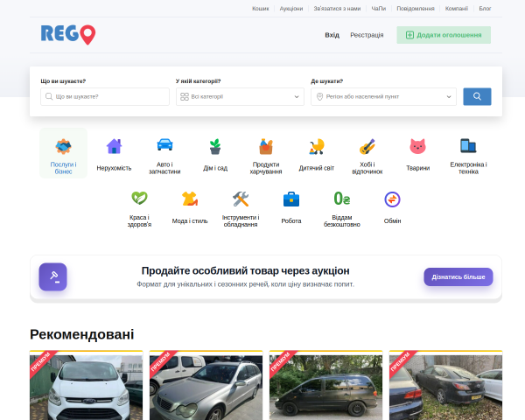The width and height of the screenshot is (525, 420).
Task: Open the silver Mercedes wagon listing photo
Action: click(206, 387)
